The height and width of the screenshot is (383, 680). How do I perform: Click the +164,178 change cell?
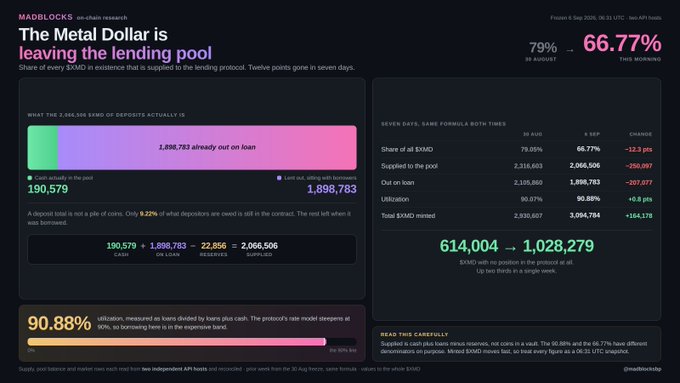pyautogui.click(x=639, y=216)
